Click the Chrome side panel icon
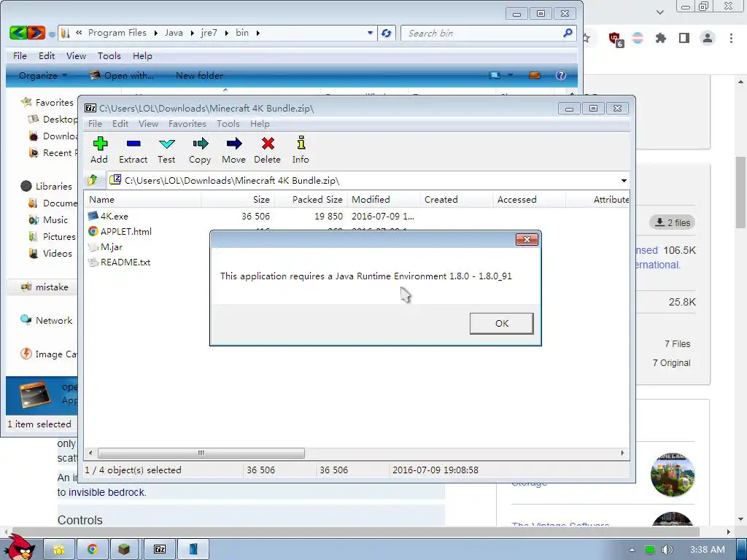The image size is (747, 560). tap(684, 38)
